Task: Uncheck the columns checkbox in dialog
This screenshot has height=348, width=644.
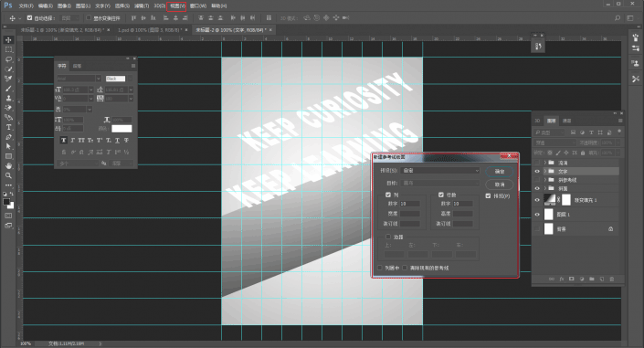Action: [x=388, y=195]
